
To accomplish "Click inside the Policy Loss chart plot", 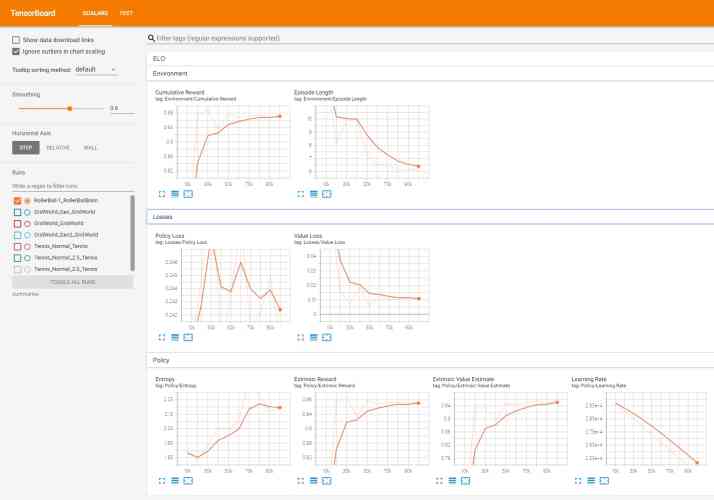I will (x=235, y=285).
